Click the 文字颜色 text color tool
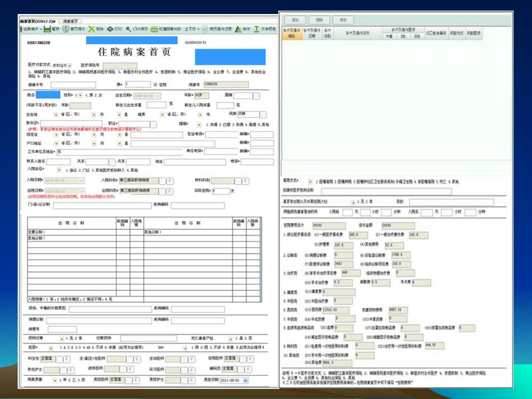 pos(257,29)
